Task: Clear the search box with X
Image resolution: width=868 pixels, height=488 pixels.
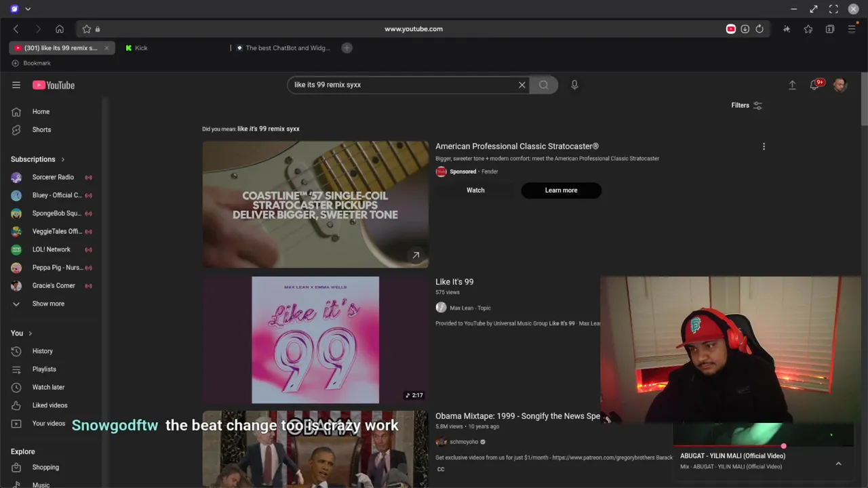Action: (x=522, y=85)
